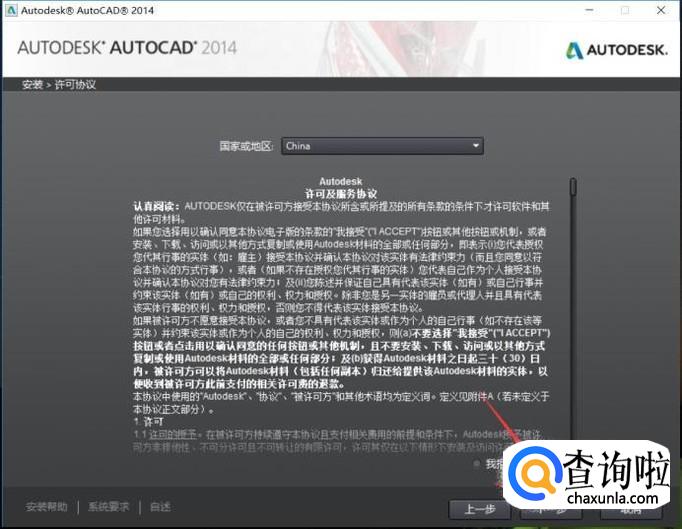Select the partially hidden 我… radio button
Viewport: 682px width, 529px height.
coord(477,464)
